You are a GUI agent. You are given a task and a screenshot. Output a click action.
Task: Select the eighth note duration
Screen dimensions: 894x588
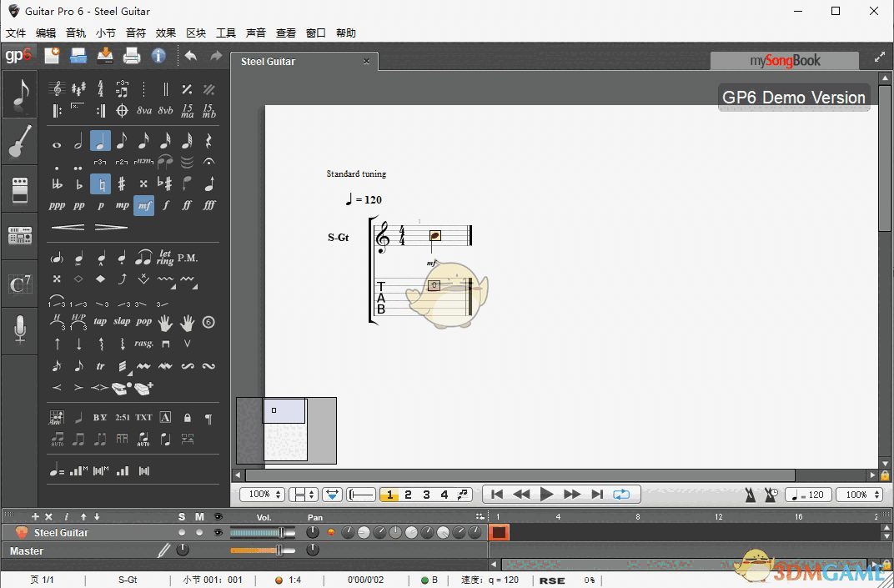point(122,141)
